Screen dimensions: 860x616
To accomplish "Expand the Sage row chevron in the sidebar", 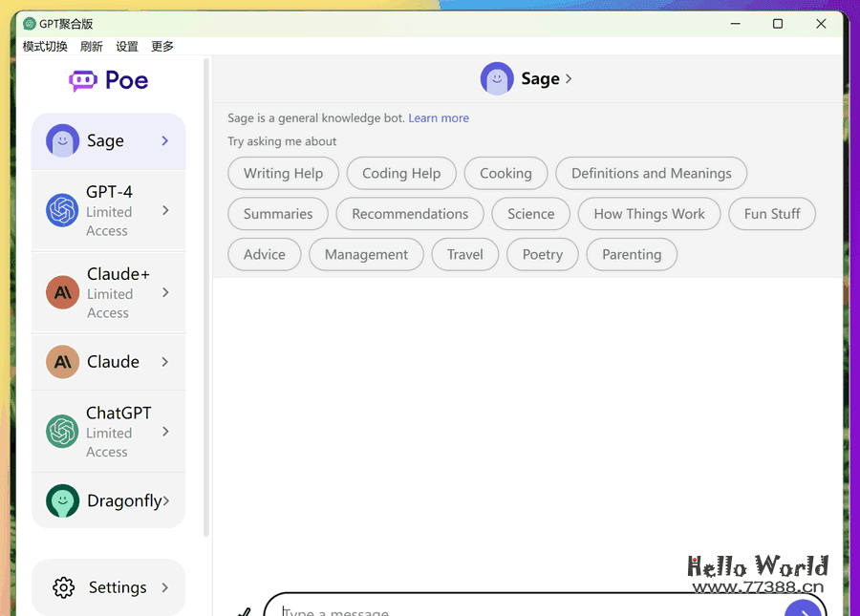I will [165, 140].
